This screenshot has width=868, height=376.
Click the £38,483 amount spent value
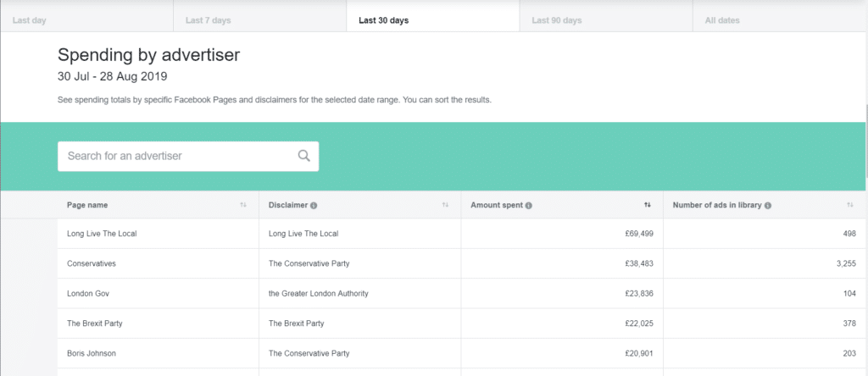[639, 263]
